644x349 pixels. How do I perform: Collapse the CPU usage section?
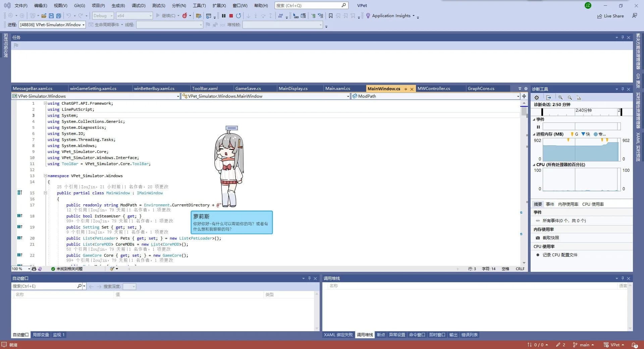pos(534,165)
